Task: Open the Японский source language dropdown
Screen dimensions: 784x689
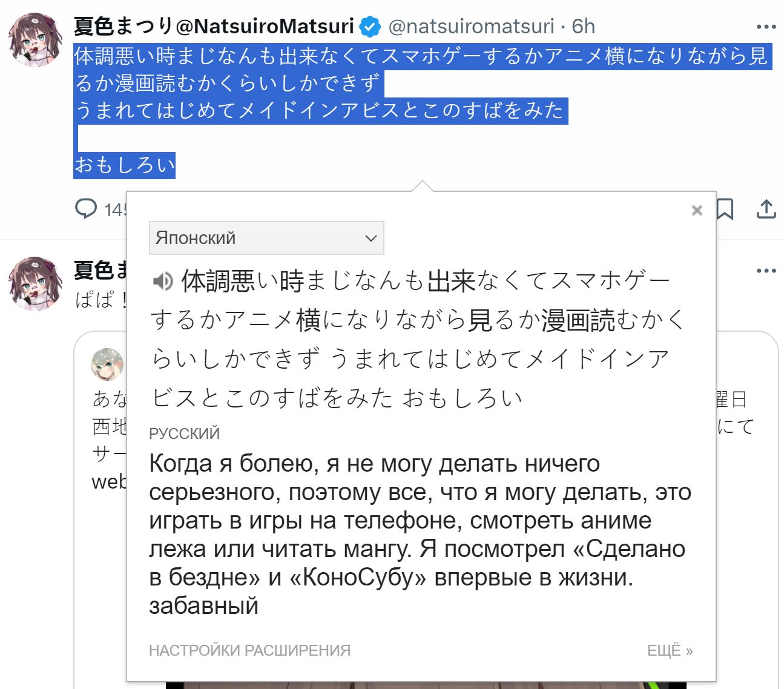Action: coord(266,238)
